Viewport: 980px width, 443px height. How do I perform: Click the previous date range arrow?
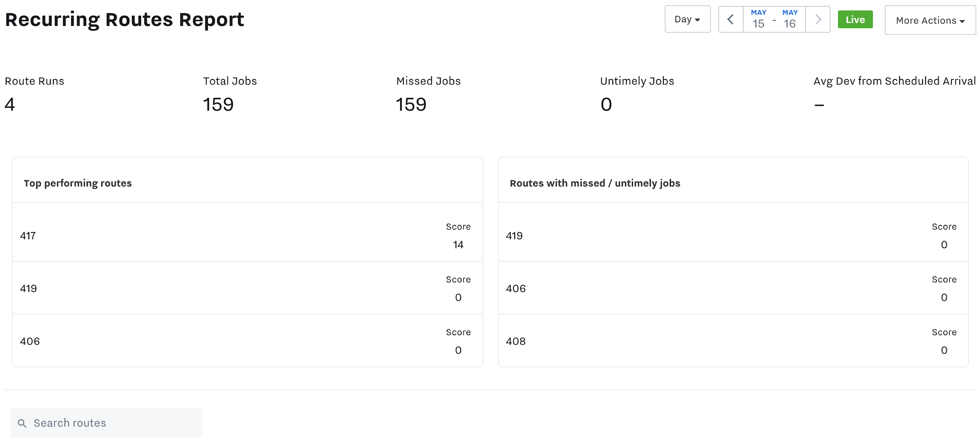pos(730,20)
